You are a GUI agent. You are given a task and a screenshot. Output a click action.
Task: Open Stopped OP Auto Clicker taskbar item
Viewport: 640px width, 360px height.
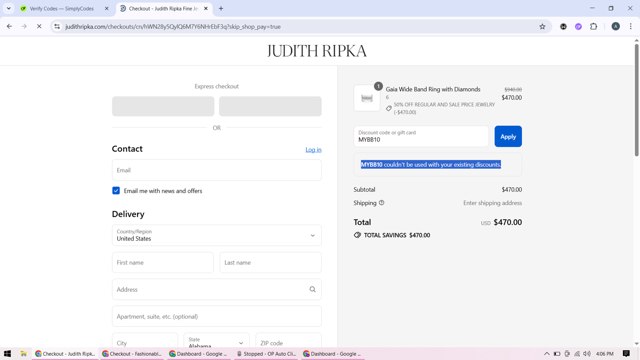pyautogui.click(x=266, y=353)
